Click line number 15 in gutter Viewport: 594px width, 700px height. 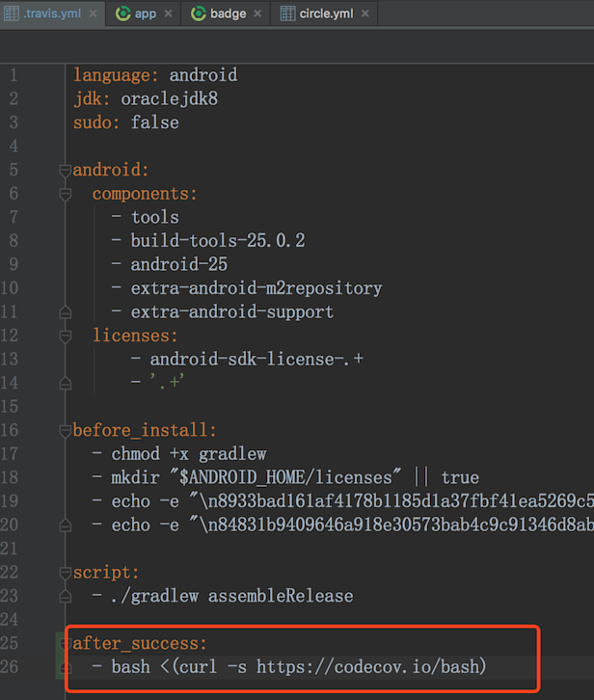pyautogui.click(x=10, y=406)
